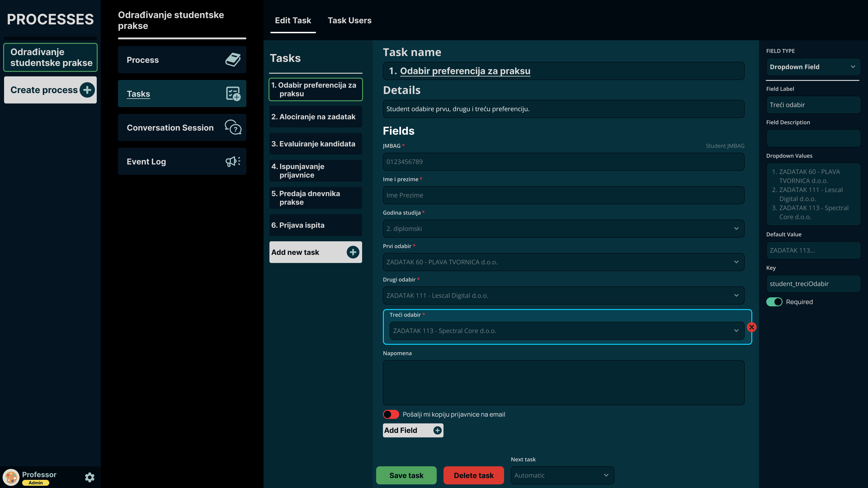This screenshot has width=868, height=488.
Task: Switch to the Task Users tab
Action: (x=349, y=21)
